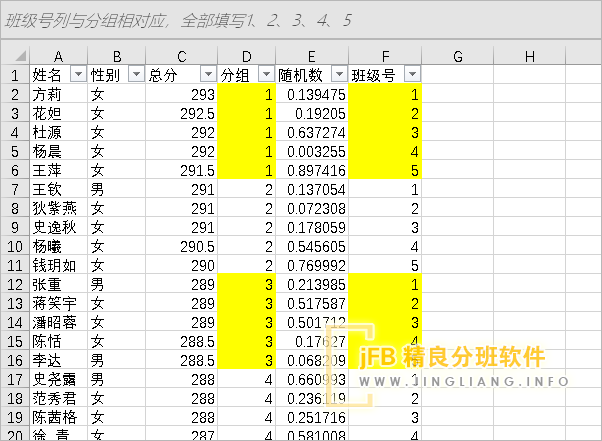
Task: Click the name cell 史尧露
Action: 59,380
